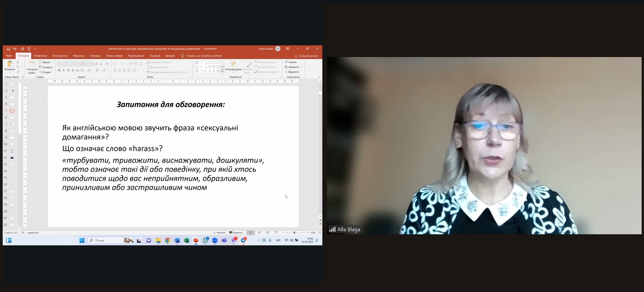Open the Section (Розділ) dropdown

tap(46, 72)
